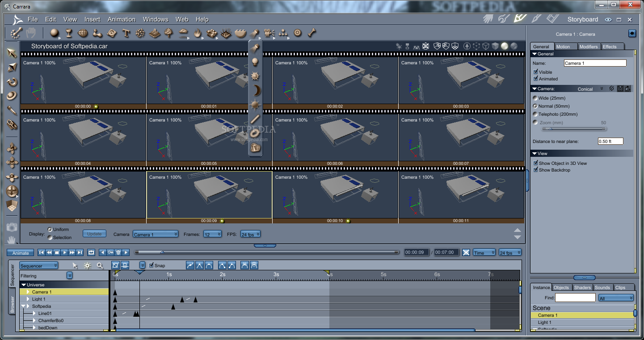The width and height of the screenshot is (644, 340).
Task: Open the Render room film icon
Action: (x=553, y=19)
